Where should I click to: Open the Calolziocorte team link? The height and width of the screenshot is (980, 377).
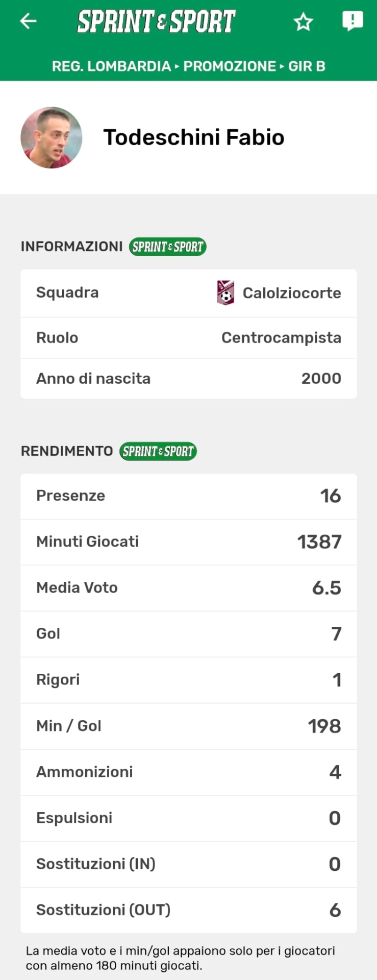[291, 293]
